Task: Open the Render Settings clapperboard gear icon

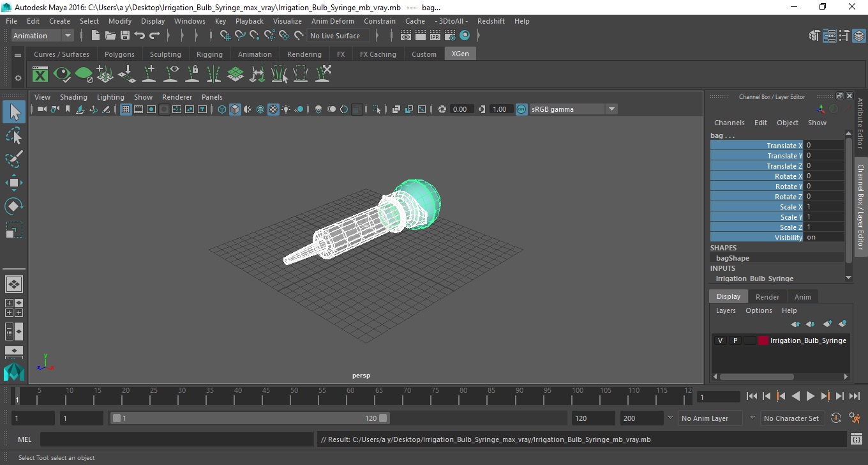Action: click(x=450, y=36)
